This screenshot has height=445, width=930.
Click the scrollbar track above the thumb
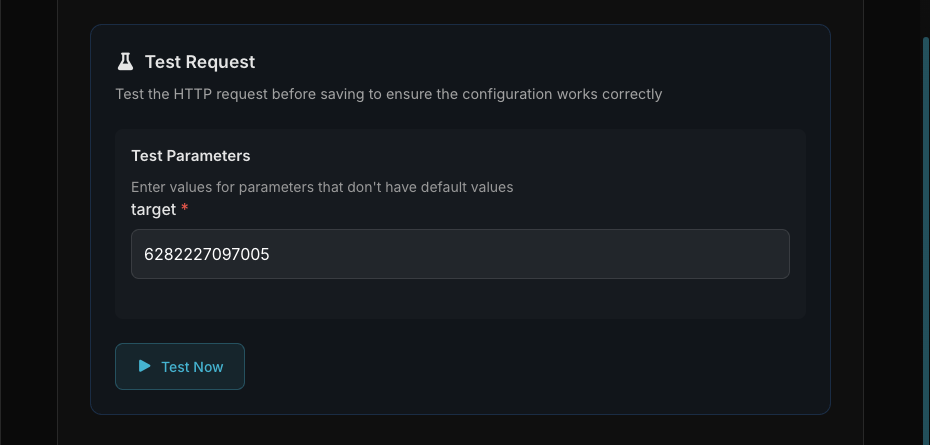coord(925,18)
